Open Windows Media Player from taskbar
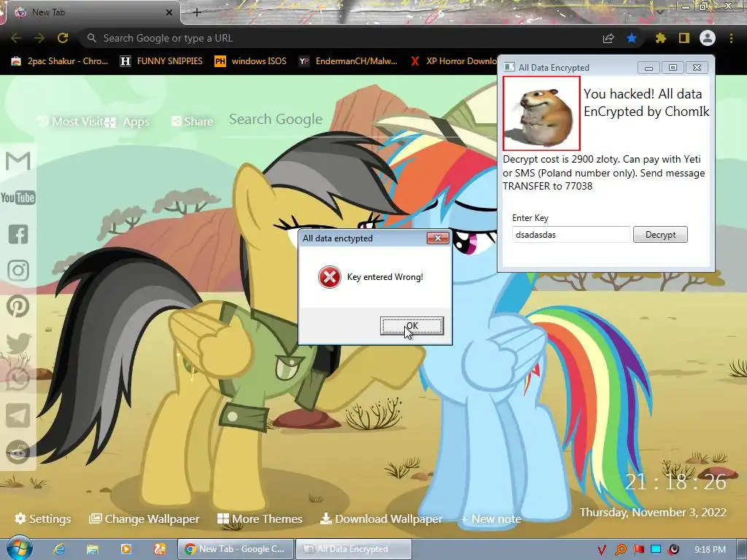 (x=126, y=549)
